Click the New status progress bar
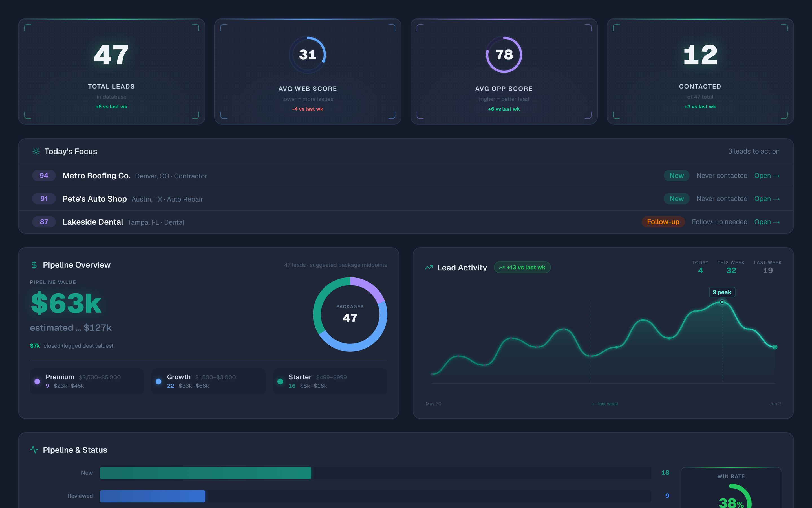Image resolution: width=812 pixels, height=508 pixels. (x=376, y=473)
